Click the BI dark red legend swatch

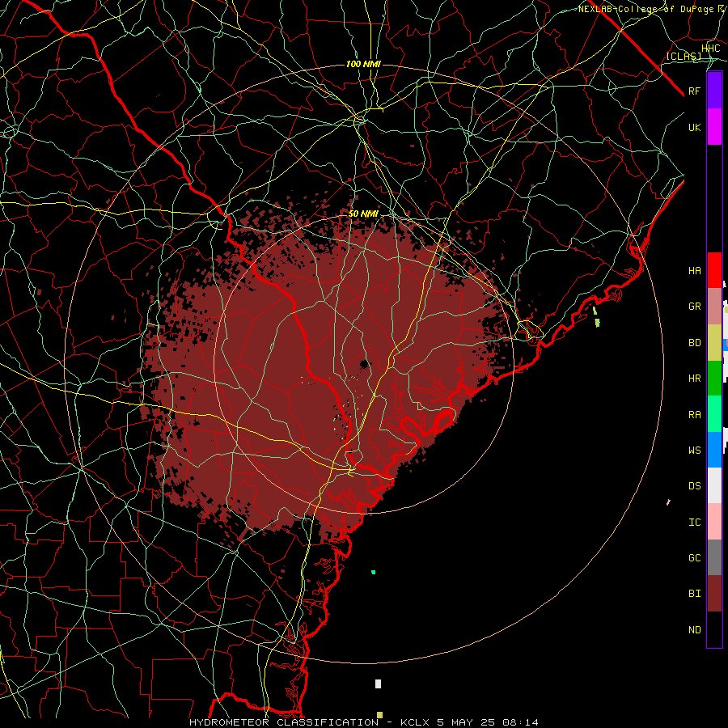pos(714,594)
